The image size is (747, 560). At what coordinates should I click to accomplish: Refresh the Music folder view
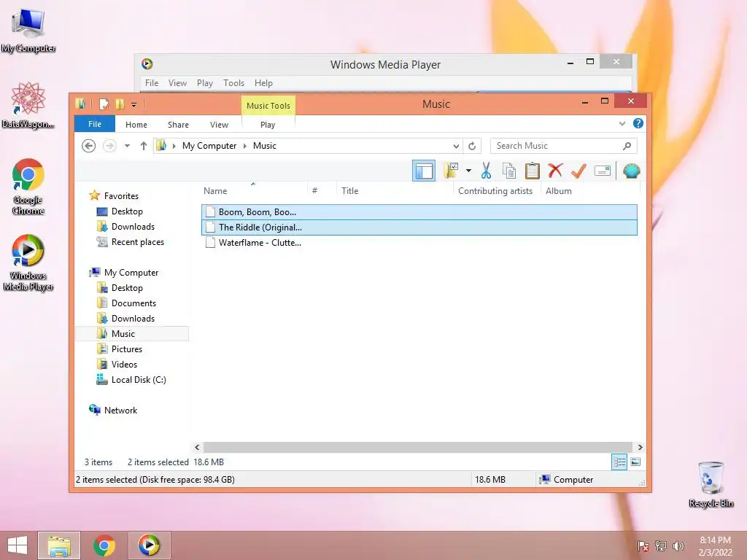[472, 146]
